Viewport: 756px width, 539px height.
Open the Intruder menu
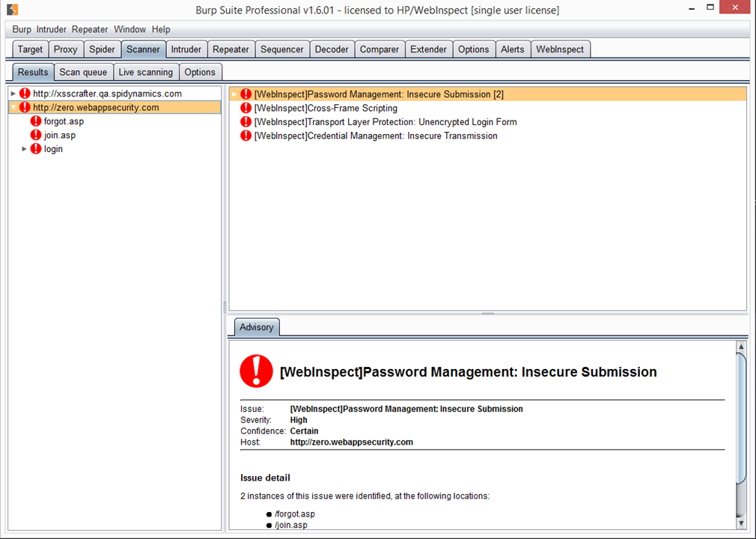pos(51,29)
